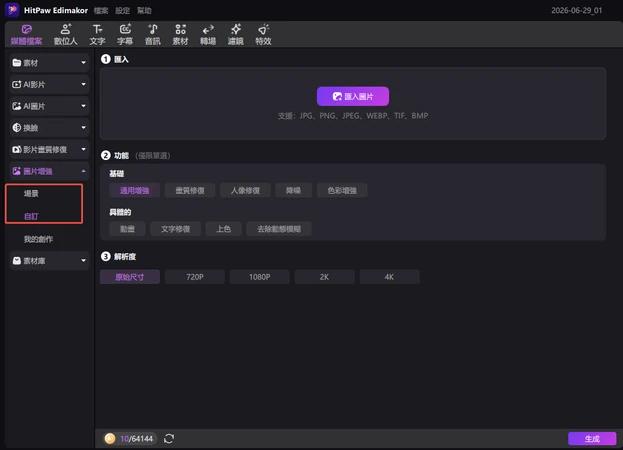Open the 特效 effects tool icon
This screenshot has width=623, height=450.
(x=263, y=29)
